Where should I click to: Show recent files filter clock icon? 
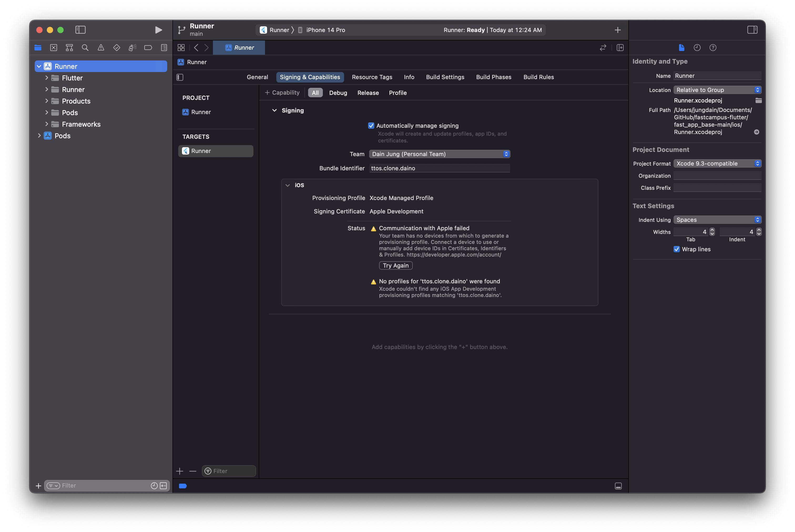pyautogui.click(x=154, y=485)
